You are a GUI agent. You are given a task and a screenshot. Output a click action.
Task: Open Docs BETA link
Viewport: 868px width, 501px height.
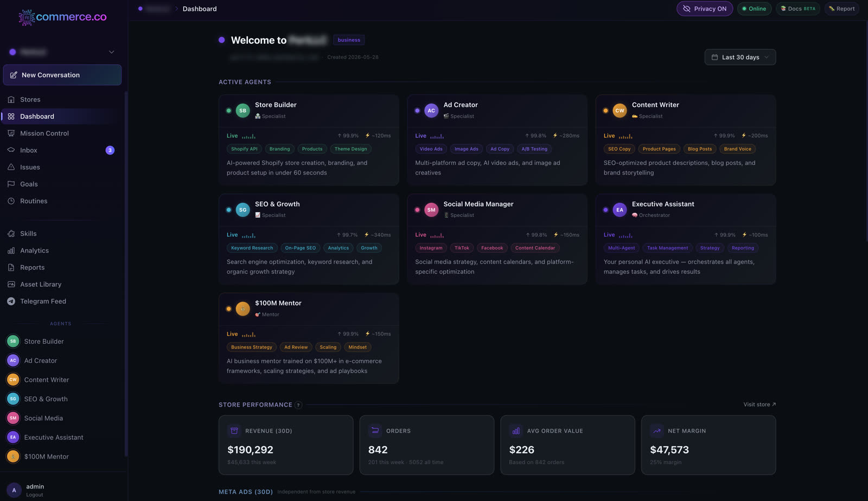click(x=798, y=9)
